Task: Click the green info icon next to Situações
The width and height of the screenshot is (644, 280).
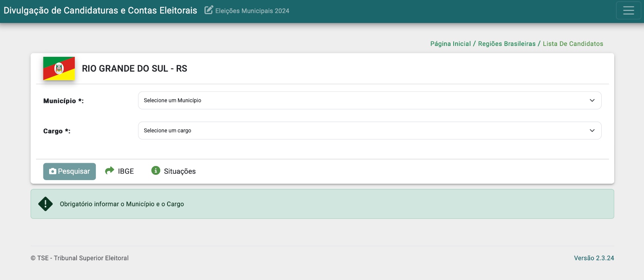Action: tap(156, 171)
